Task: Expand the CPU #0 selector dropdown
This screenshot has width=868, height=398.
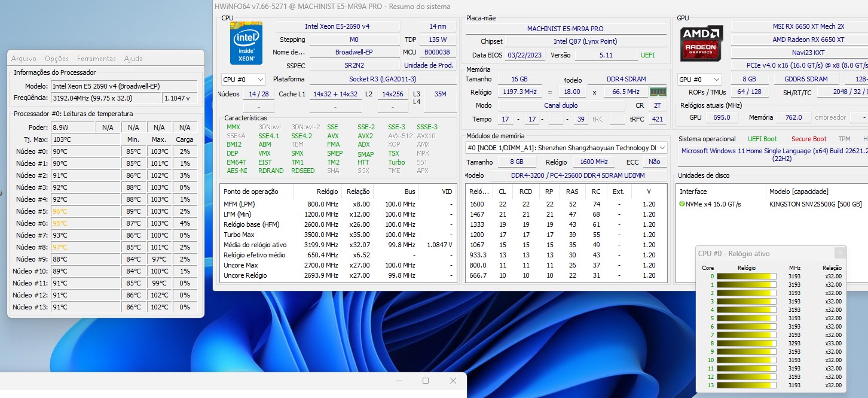Action: pos(243,79)
